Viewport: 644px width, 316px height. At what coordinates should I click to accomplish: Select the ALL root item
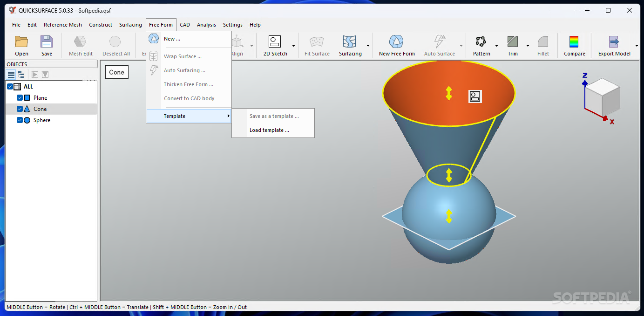point(28,87)
